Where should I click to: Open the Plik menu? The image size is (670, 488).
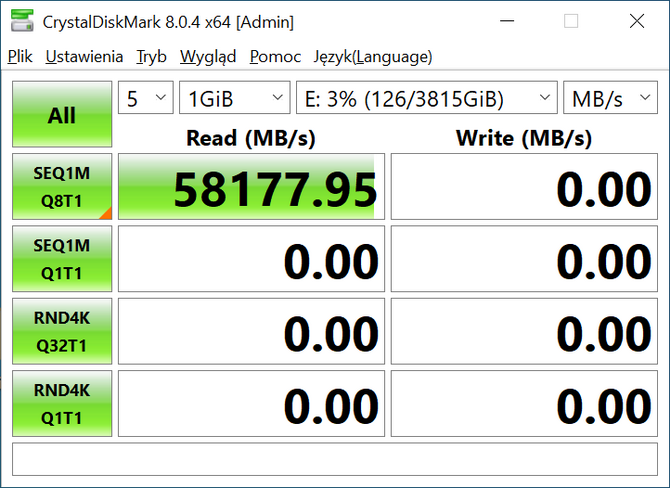click(x=20, y=56)
